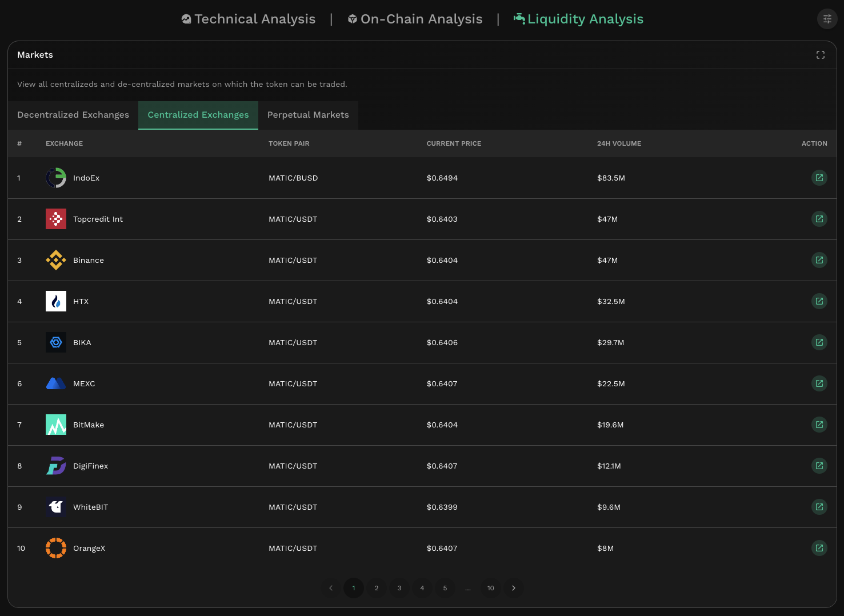This screenshot has height=616, width=844.
Task: Select the Centralized Exchanges tab
Action: pos(198,115)
